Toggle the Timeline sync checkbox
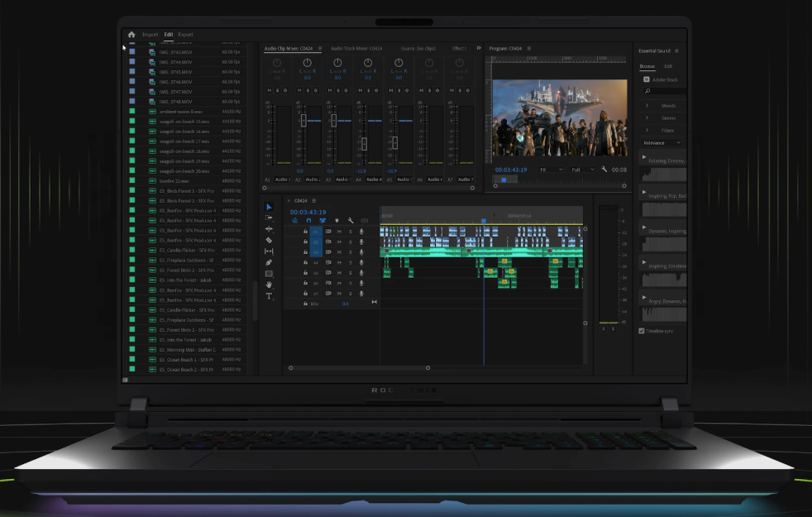Image resolution: width=812 pixels, height=517 pixels. [x=642, y=331]
